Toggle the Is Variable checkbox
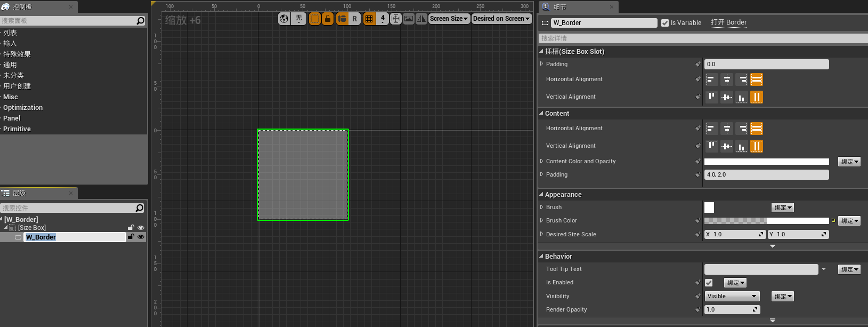This screenshot has height=327, width=868. pyautogui.click(x=665, y=23)
